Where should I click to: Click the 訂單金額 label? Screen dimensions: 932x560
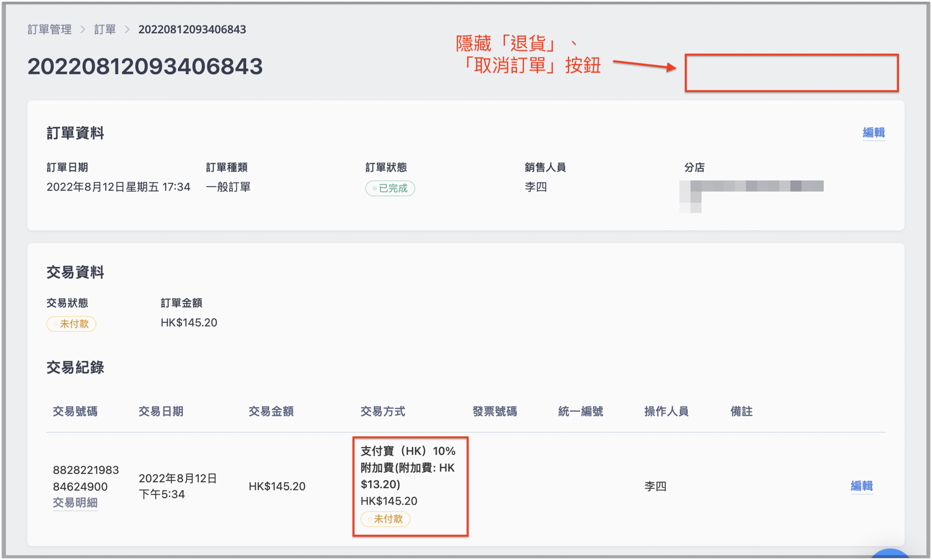coord(181,303)
